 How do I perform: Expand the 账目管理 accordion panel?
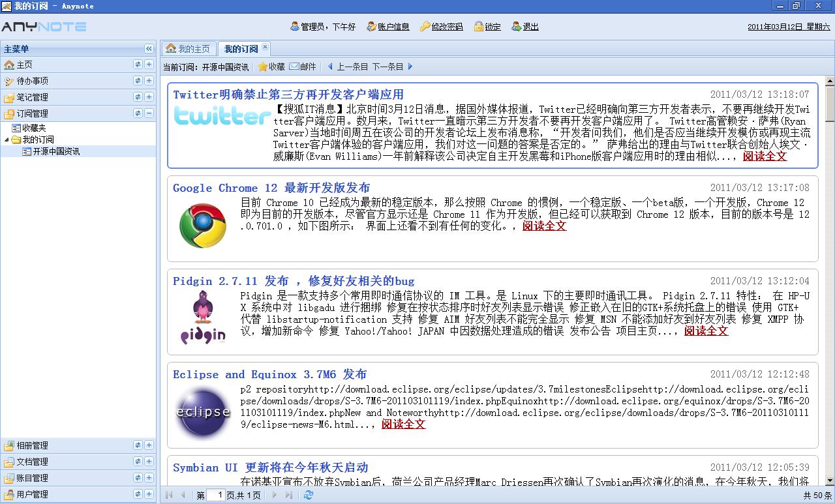point(149,478)
